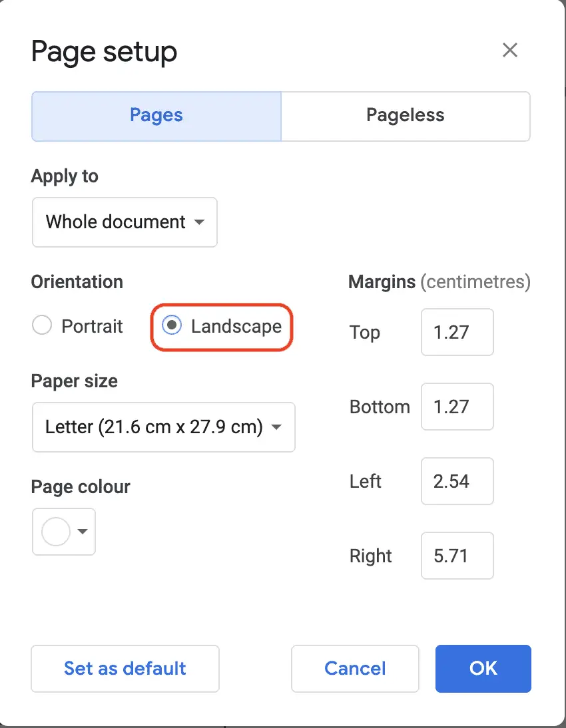Click the Margins centimetres heading label

tap(439, 281)
